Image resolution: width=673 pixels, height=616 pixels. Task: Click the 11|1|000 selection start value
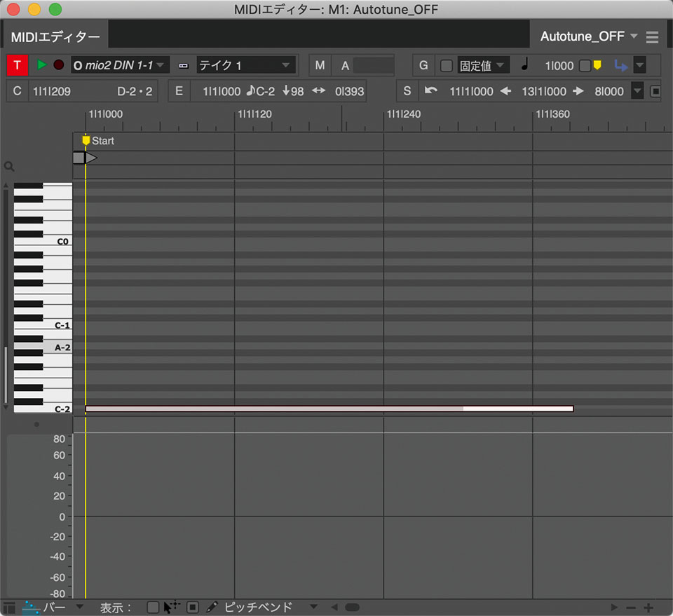tap(471, 91)
